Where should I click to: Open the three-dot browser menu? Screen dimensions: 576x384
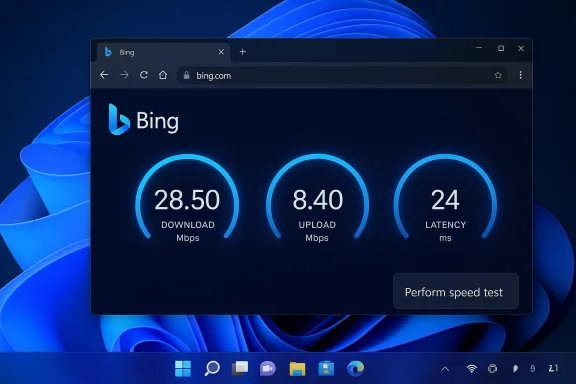coord(521,75)
